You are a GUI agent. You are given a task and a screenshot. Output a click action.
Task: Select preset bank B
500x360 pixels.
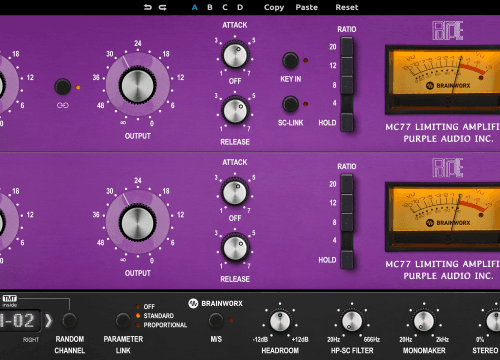tap(210, 7)
